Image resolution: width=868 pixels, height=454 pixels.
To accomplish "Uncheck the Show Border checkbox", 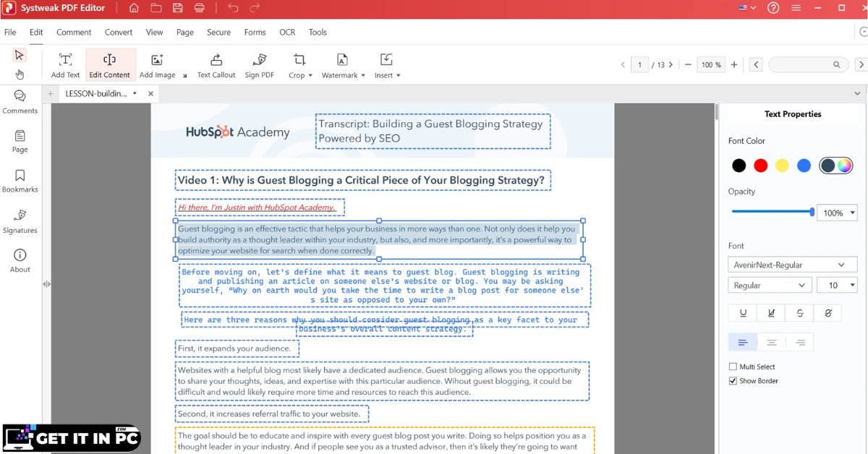I will 733,381.
